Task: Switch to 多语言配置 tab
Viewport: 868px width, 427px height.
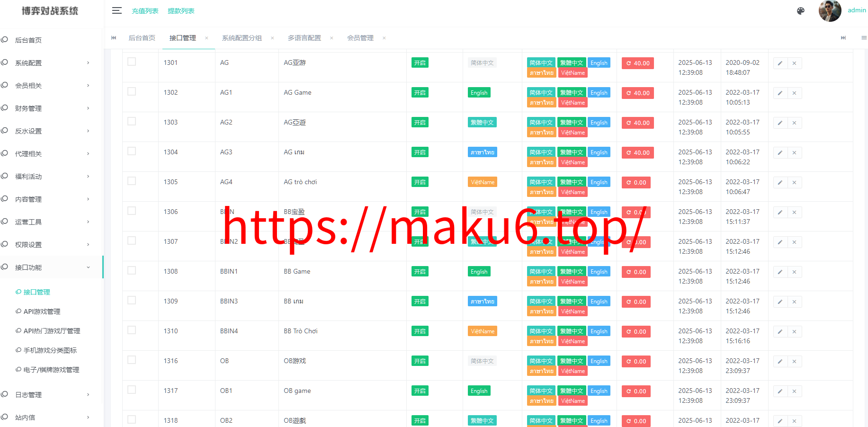Action: (304, 38)
